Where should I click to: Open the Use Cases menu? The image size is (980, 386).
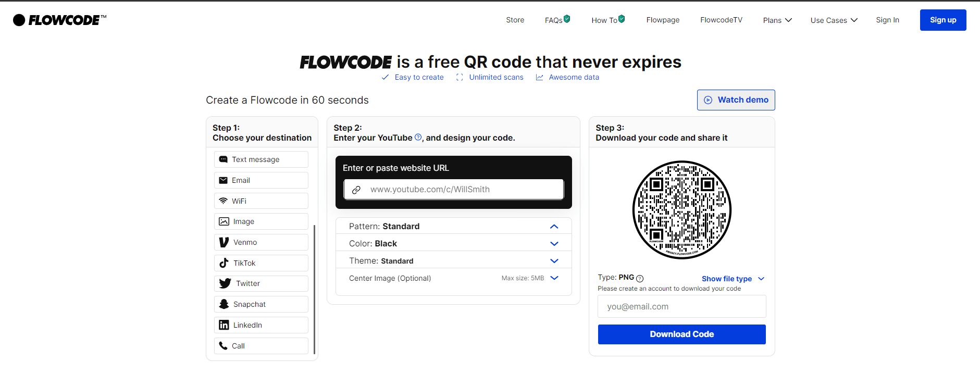(x=833, y=20)
